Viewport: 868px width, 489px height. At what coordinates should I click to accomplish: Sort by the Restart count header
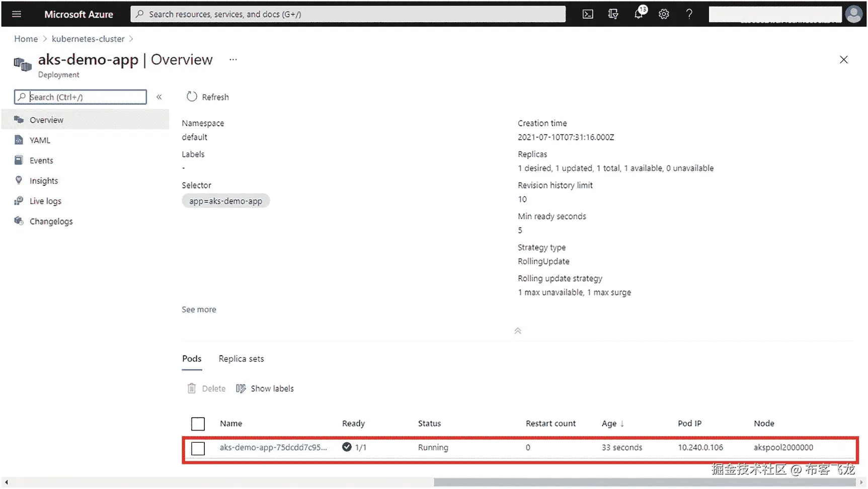click(x=550, y=424)
